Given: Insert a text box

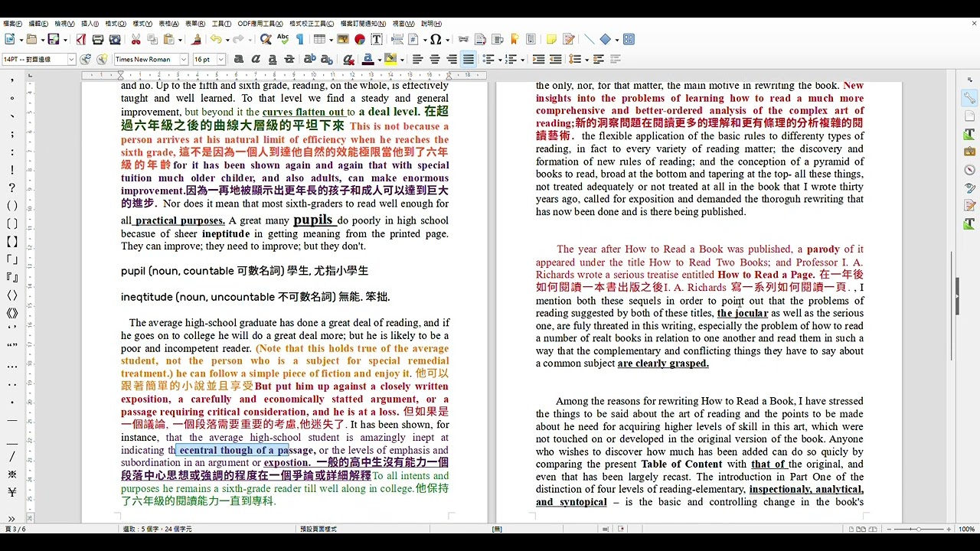Looking at the screenshot, I should click(377, 39).
